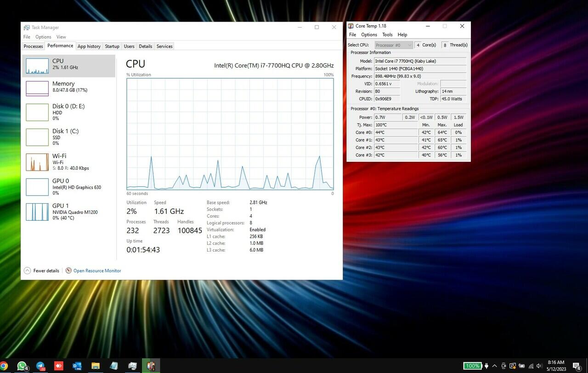Viewport: 588px width, 373px height.
Task: Open Outlook from the taskbar
Action: [77, 366]
